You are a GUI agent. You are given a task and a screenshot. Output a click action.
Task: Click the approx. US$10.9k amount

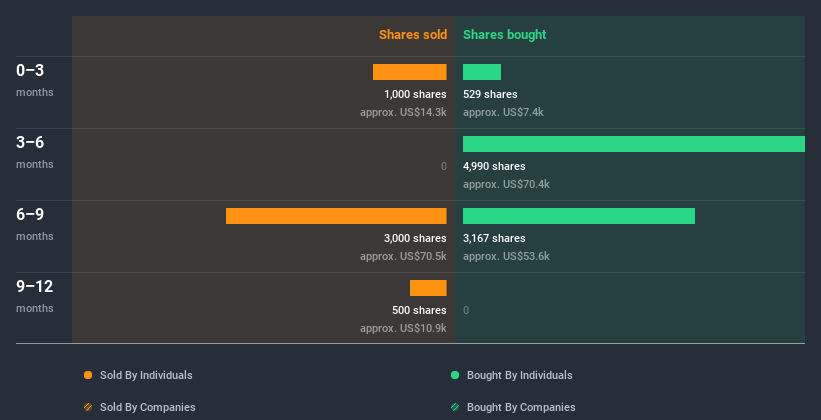403,328
